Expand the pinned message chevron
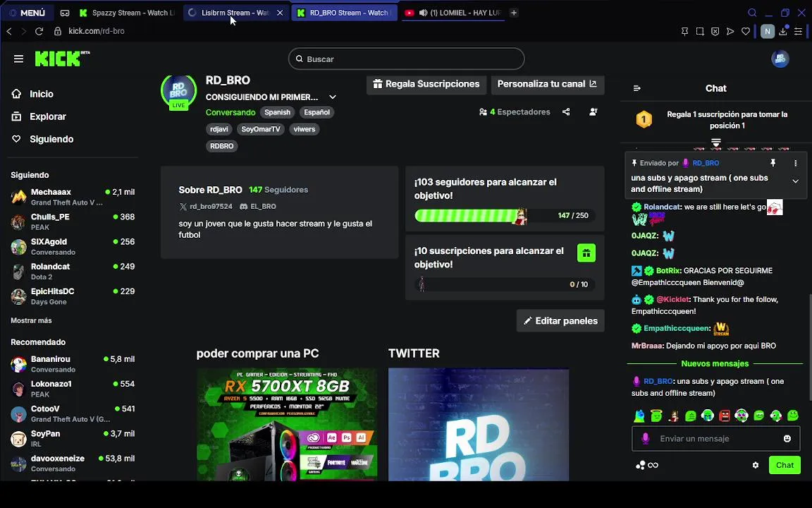Viewport: 812px width, 508px height. click(x=795, y=181)
